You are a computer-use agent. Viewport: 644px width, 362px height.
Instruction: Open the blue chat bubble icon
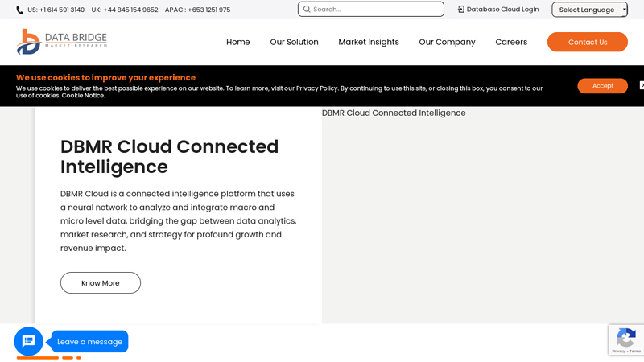pyautogui.click(x=28, y=341)
